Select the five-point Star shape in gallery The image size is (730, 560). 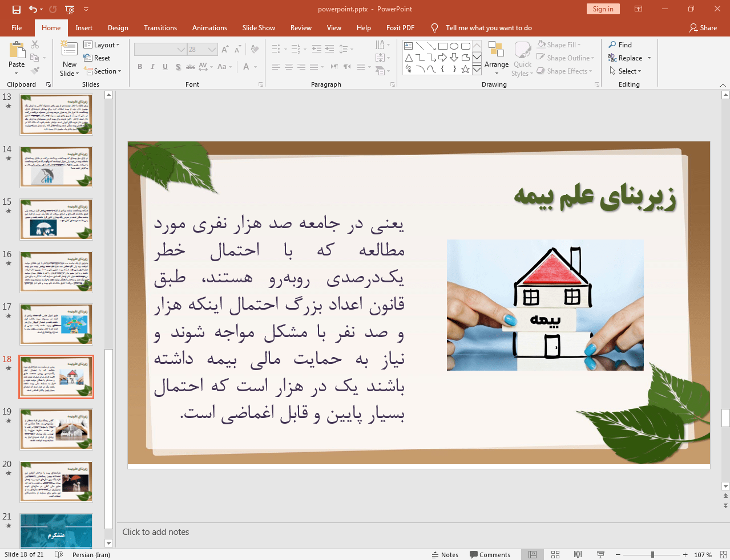(466, 69)
